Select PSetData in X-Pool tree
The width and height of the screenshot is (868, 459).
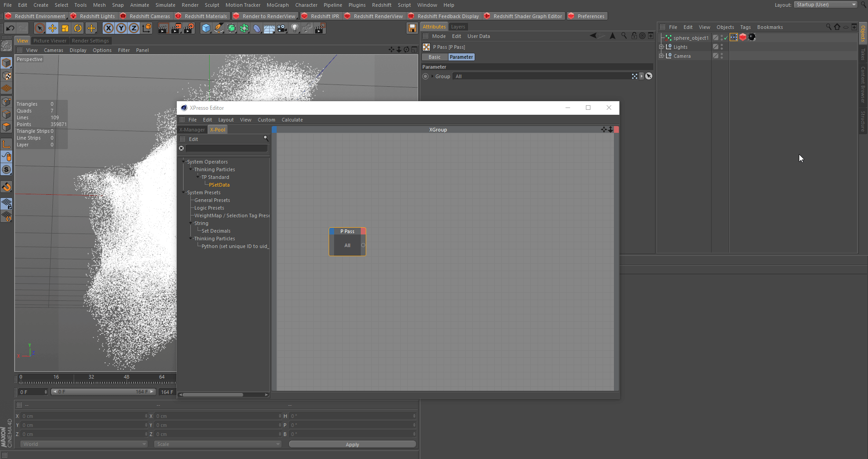coord(219,185)
